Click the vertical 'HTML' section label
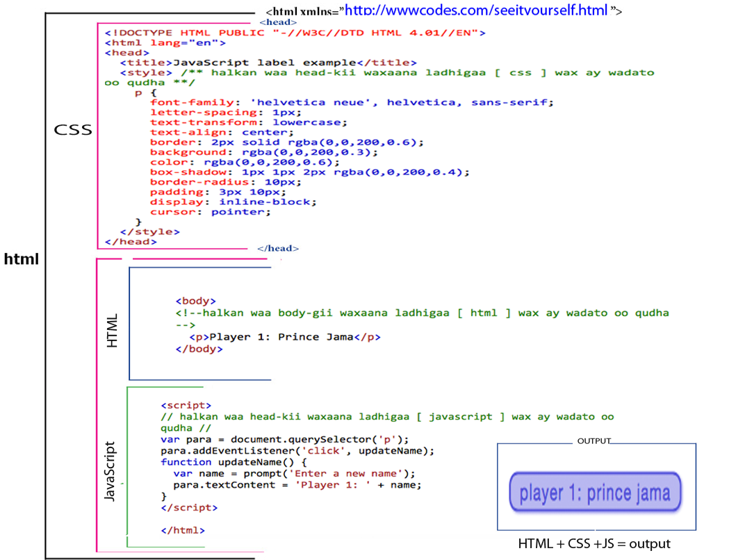 [113, 331]
